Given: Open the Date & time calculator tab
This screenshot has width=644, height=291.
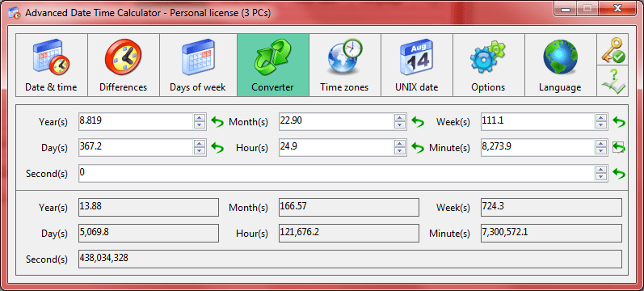Looking at the screenshot, I should click(52, 65).
